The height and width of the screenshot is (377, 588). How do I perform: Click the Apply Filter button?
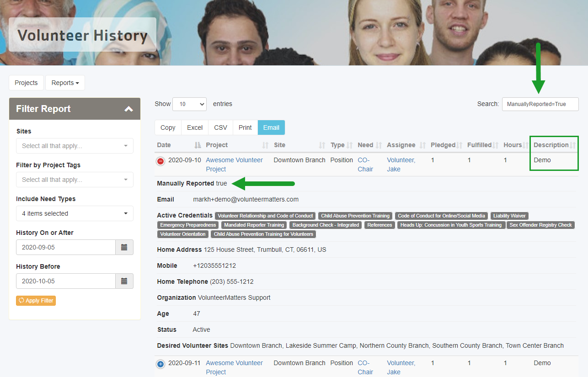pos(36,301)
